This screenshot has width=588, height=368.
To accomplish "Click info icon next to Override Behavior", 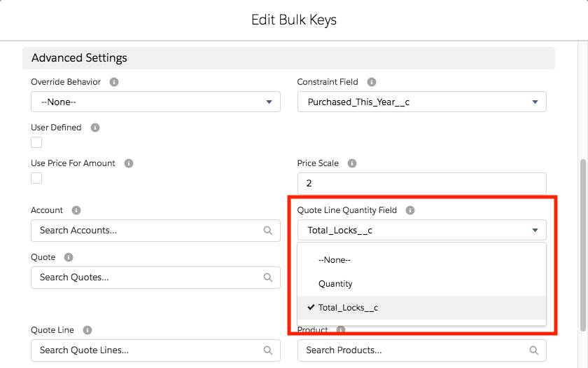I will click(114, 82).
